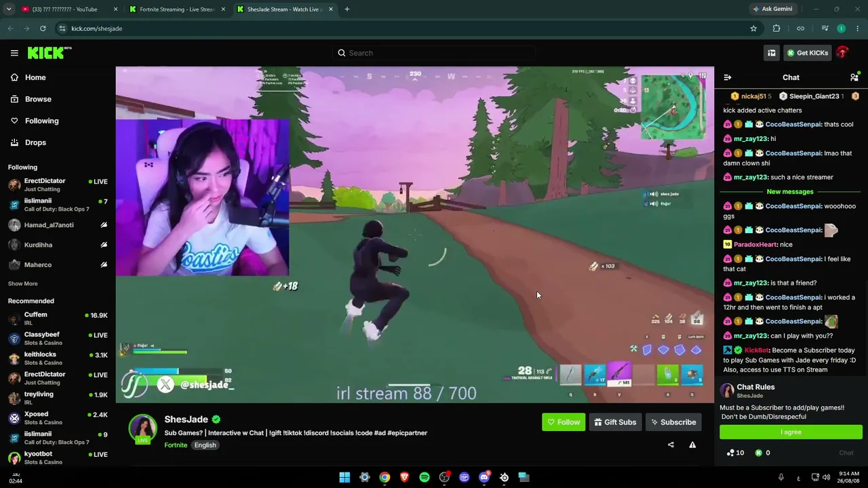Toggle theatre layout icon beside Get KICKs
This screenshot has height=488, width=868.
(x=772, y=53)
